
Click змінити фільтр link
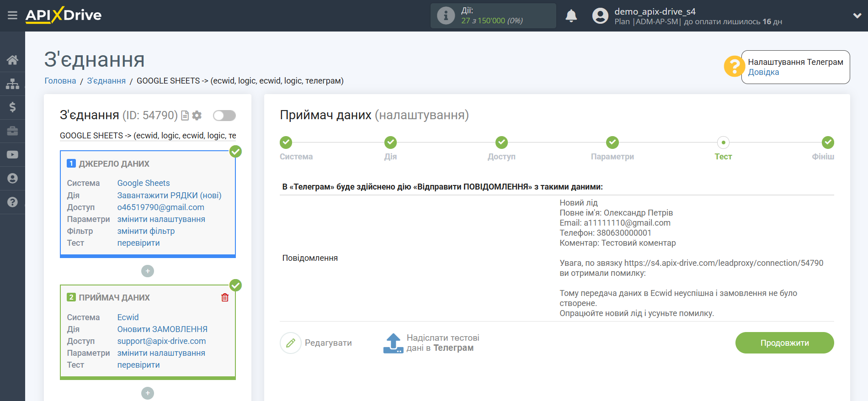(146, 231)
